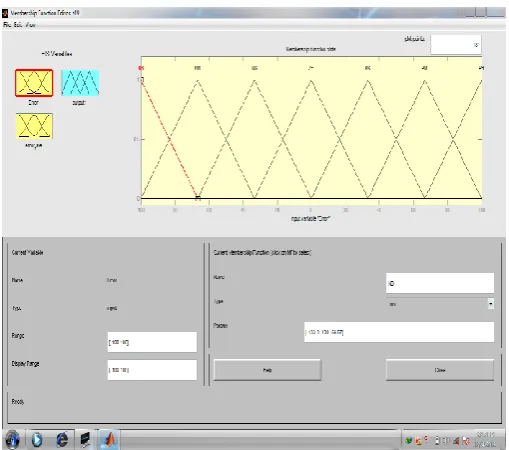Open the membership function Type dropdown
Screen dimensions: 509x450
coord(490,304)
